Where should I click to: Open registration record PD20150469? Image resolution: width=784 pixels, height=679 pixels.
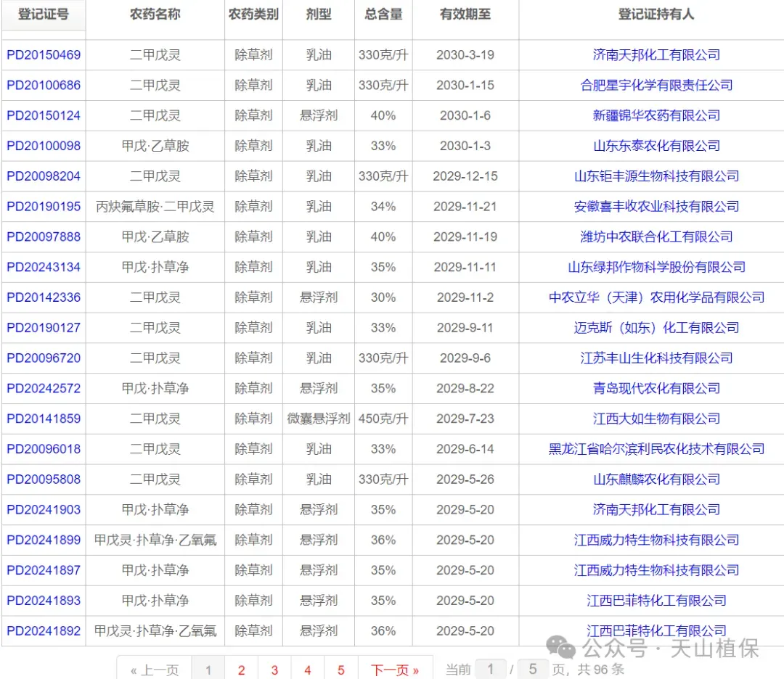(44, 54)
